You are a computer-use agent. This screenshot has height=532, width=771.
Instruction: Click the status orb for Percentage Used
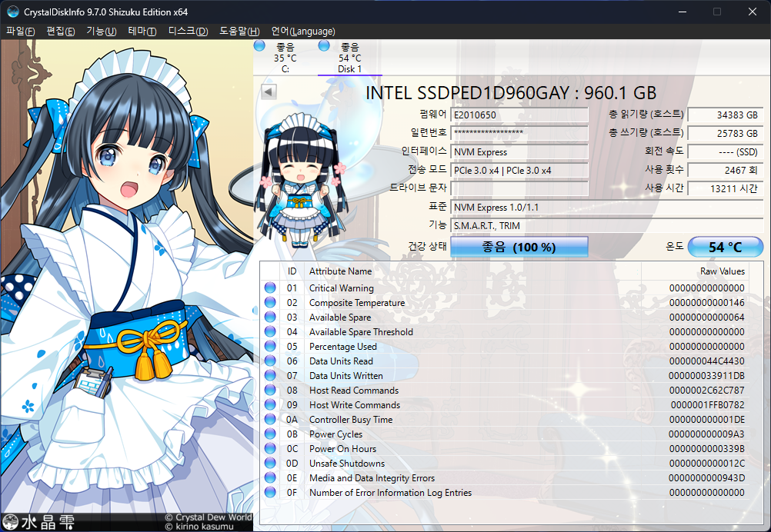coord(270,346)
